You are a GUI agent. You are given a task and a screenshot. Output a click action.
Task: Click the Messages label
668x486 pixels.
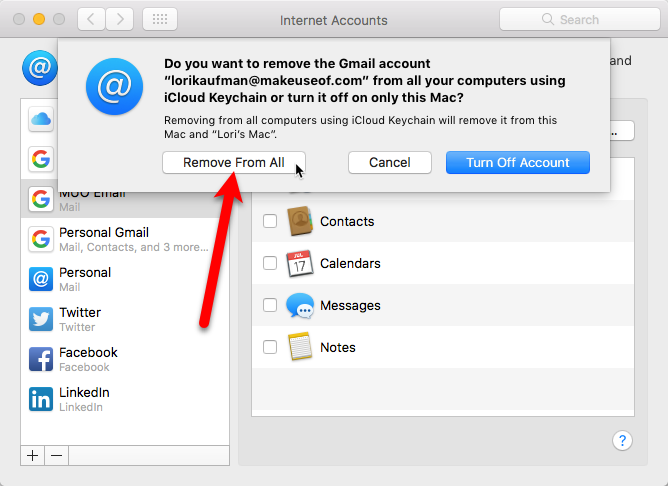(x=350, y=305)
